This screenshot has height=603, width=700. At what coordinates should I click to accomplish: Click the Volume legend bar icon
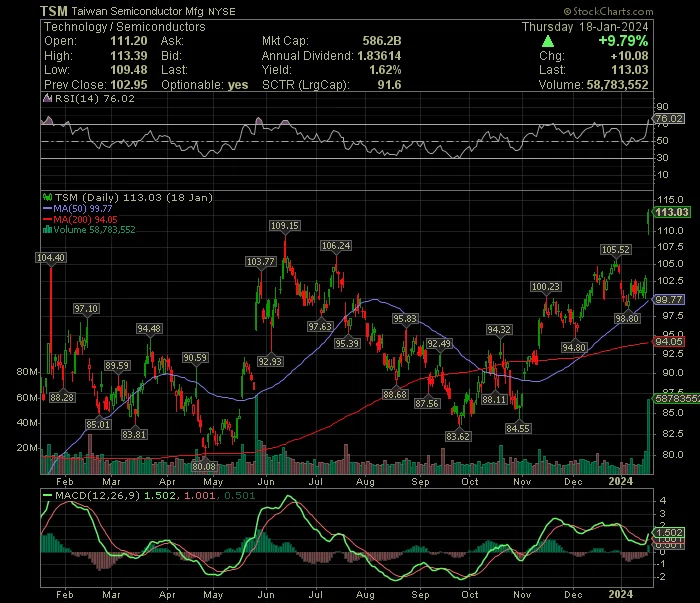(x=47, y=229)
